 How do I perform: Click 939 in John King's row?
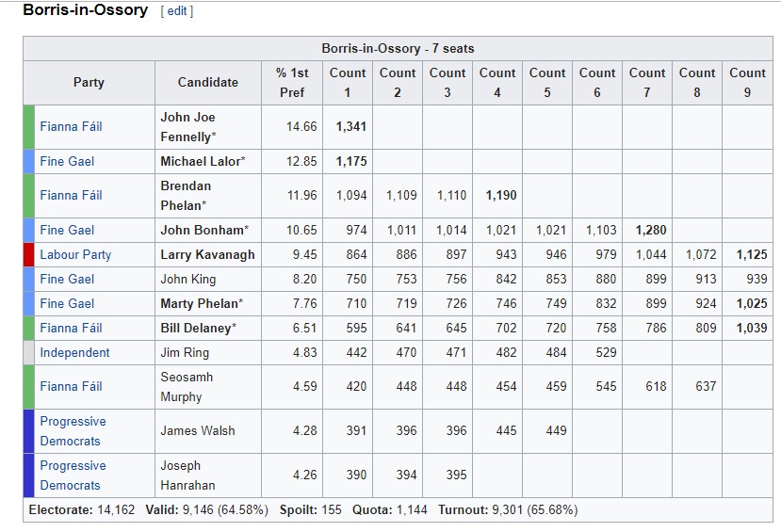(x=757, y=280)
